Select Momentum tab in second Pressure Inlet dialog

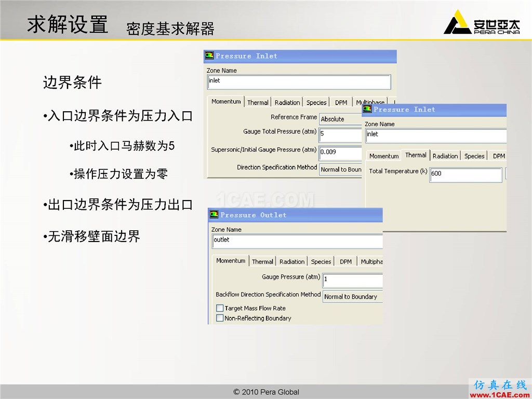(384, 156)
